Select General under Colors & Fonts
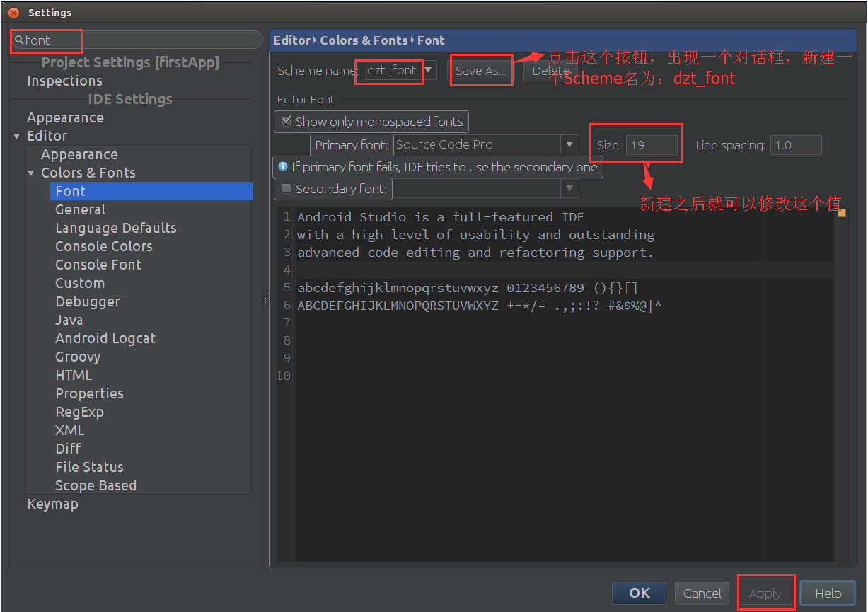The image size is (868, 612). coord(81,209)
